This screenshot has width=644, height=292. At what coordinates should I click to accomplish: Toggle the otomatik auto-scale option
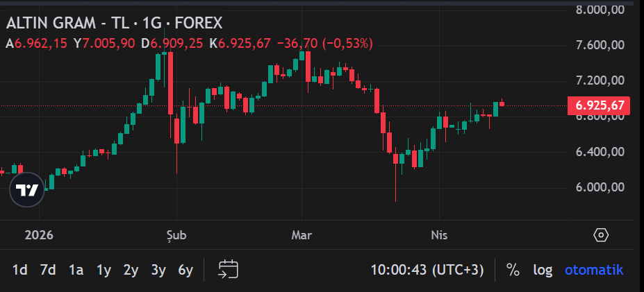[594, 270]
